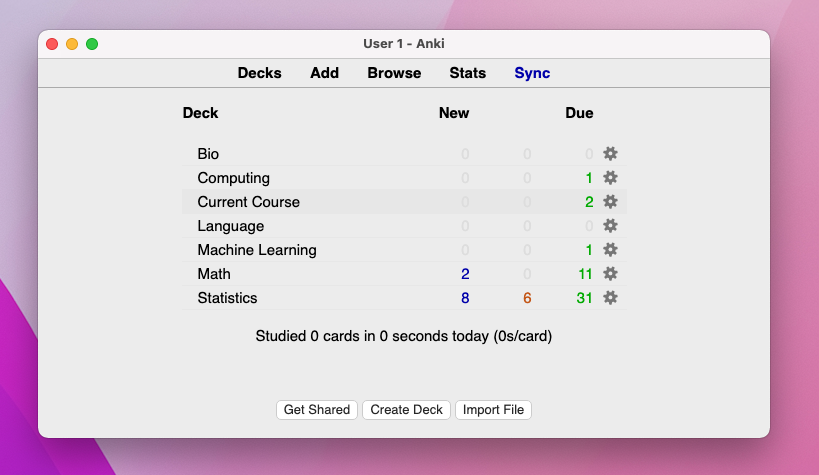This screenshot has height=475, width=819.
Task: Open Current Course deck options gear
Action: [x=610, y=202]
